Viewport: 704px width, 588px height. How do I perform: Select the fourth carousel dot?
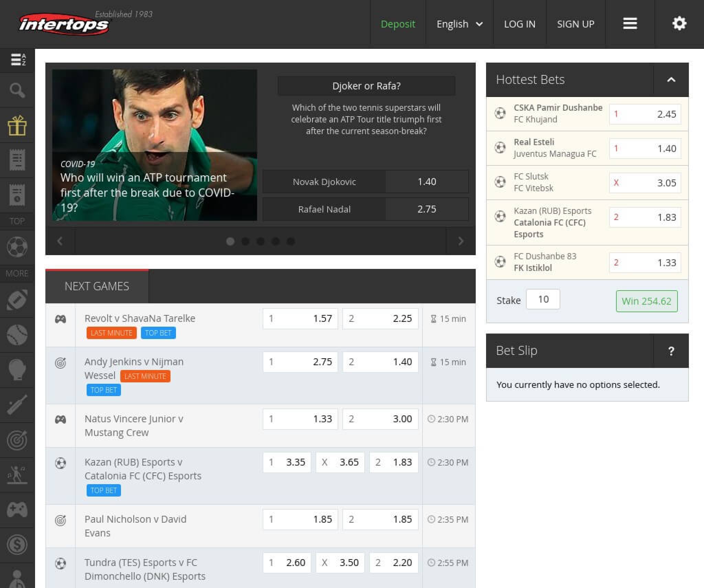pos(275,241)
